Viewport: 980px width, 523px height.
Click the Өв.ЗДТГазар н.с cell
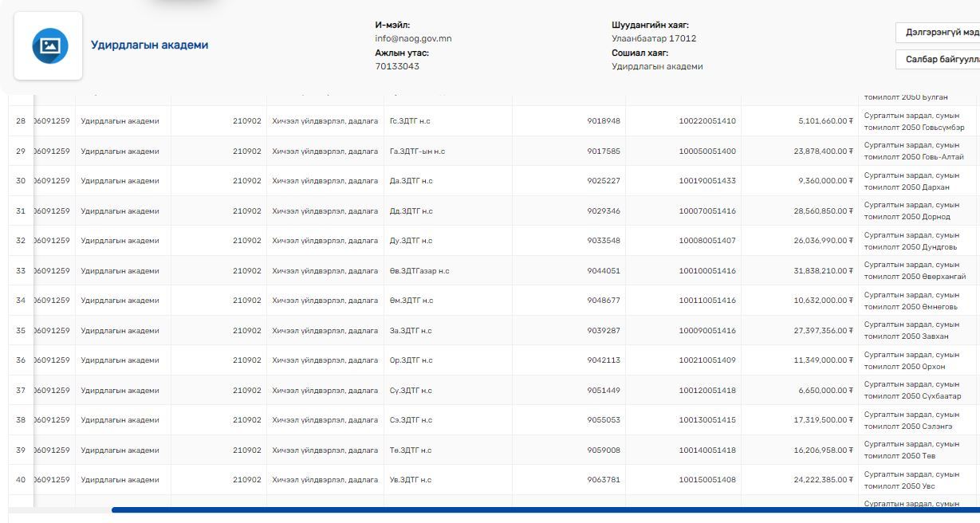tap(419, 271)
